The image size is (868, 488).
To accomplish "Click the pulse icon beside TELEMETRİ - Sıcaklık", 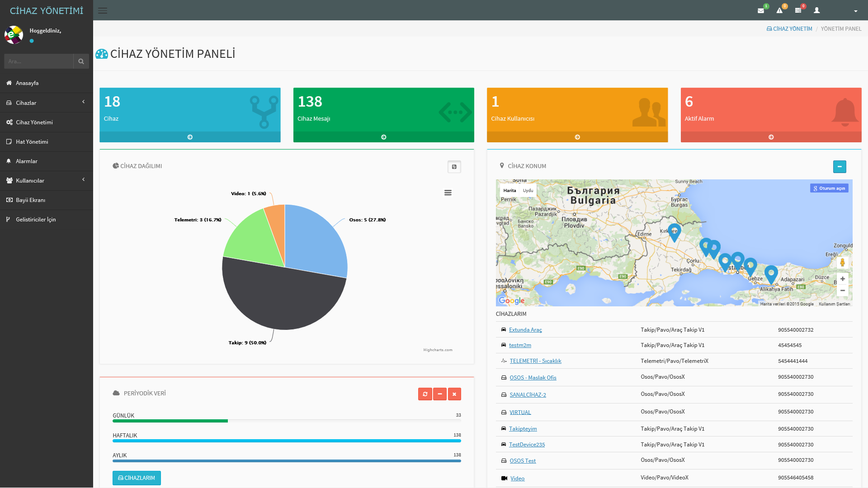I will coord(504,361).
